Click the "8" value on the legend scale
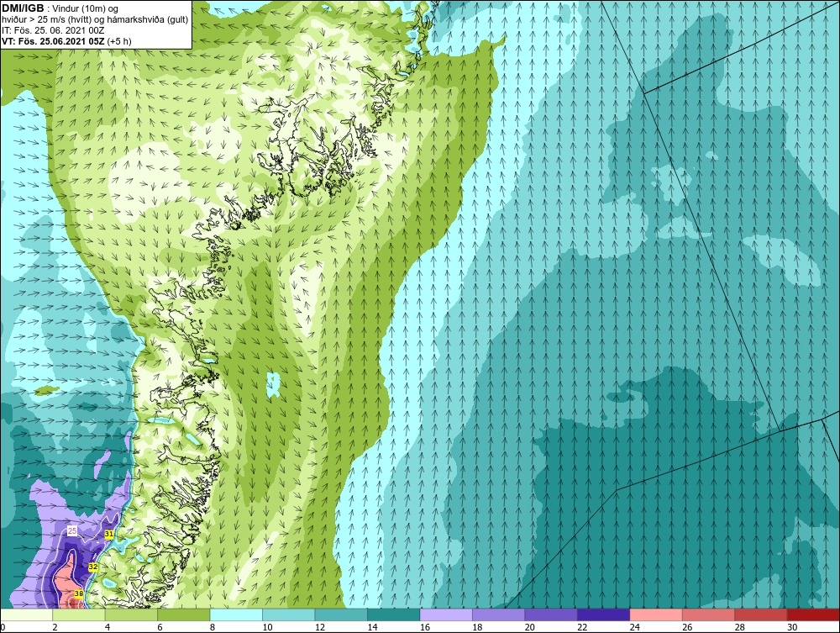This screenshot has width=840, height=633. click(x=213, y=627)
